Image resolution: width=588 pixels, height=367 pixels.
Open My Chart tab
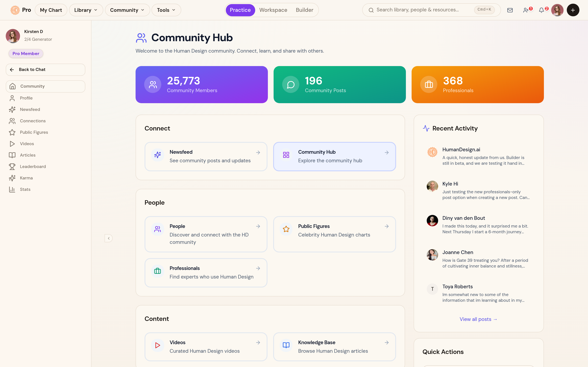click(x=51, y=10)
